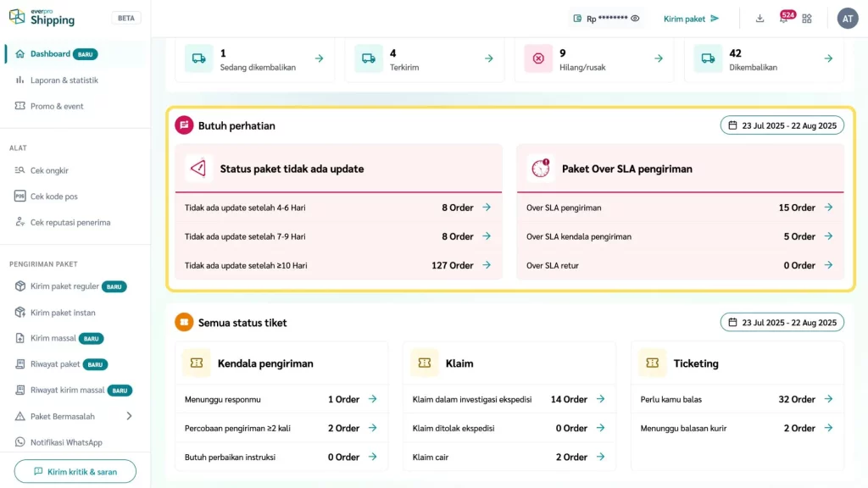This screenshot has height=488, width=868.
Task: Expand Paket Bermasalah submenu
Action: click(x=129, y=416)
